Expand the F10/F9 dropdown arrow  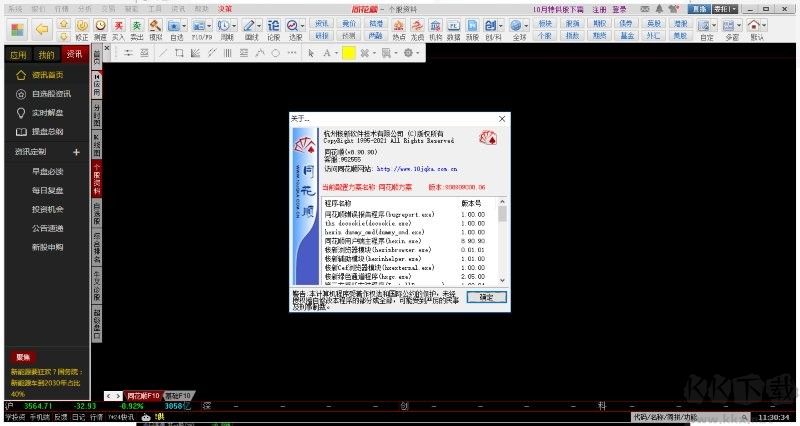point(209,25)
